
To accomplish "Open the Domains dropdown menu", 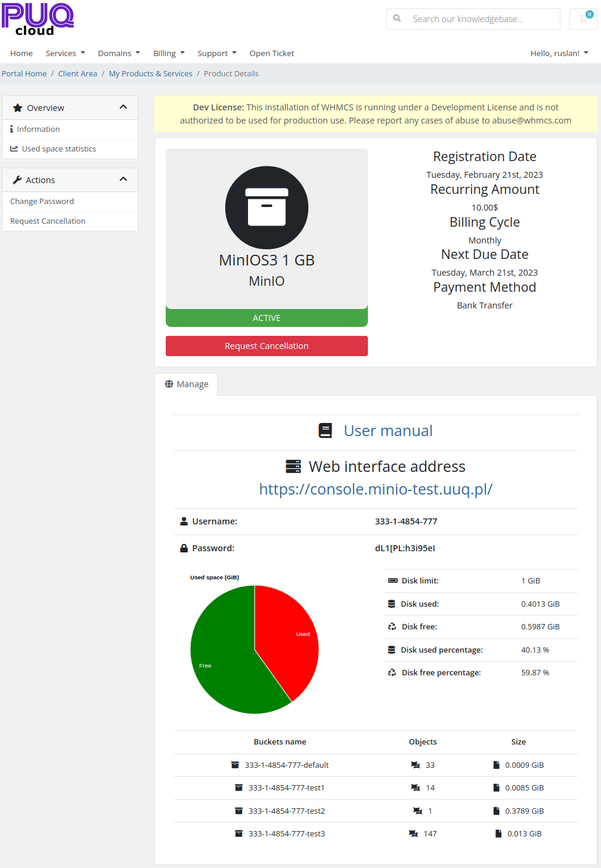I will tap(119, 53).
